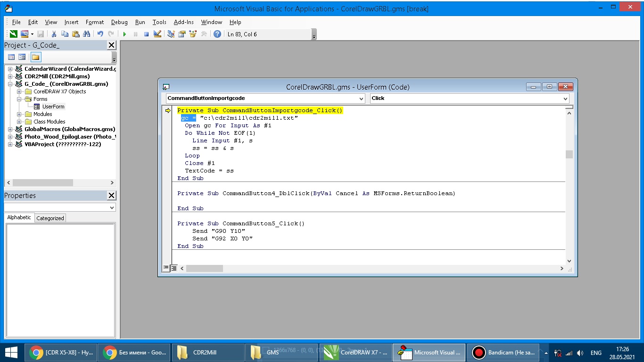Click the Help question mark icon
Image resolution: width=644 pixels, height=362 pixels.
tap(217, 34)
